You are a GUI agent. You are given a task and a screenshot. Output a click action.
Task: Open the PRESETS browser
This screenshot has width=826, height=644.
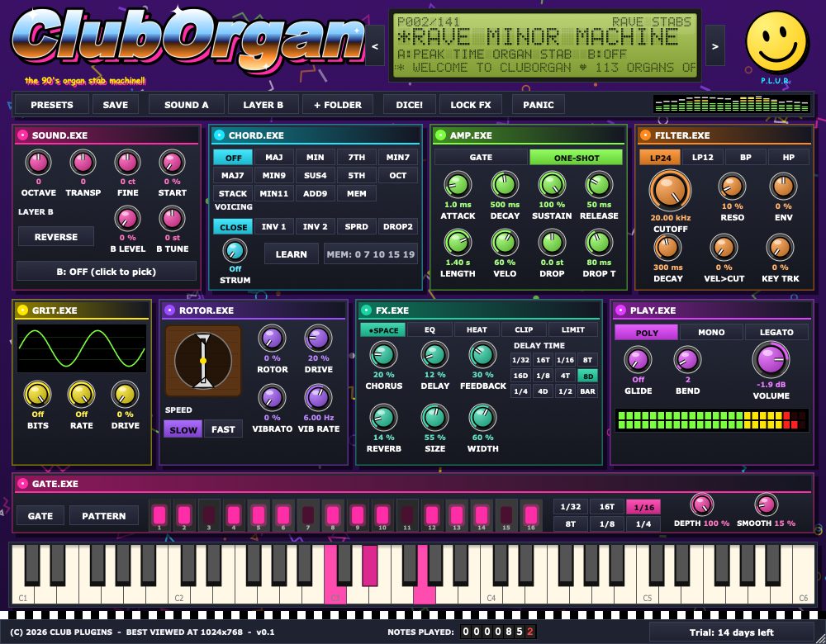[x=51, y=105]
